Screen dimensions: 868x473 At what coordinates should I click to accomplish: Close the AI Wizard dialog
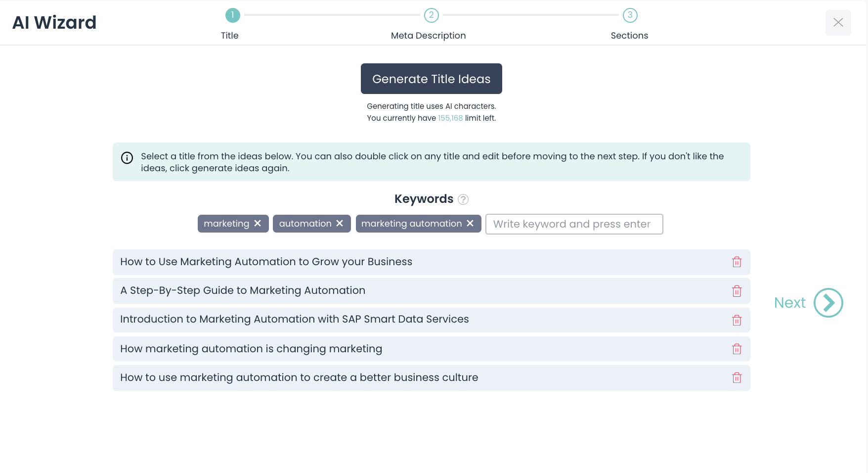[x=838, y=23]
